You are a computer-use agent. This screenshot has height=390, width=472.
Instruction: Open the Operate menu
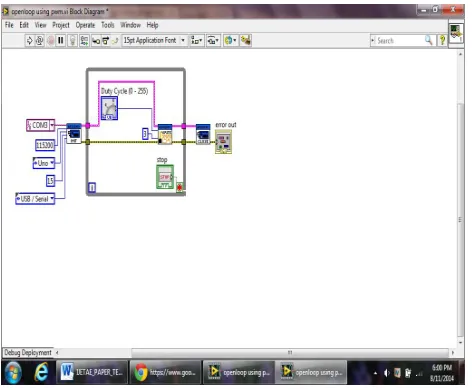click(85, 25)
